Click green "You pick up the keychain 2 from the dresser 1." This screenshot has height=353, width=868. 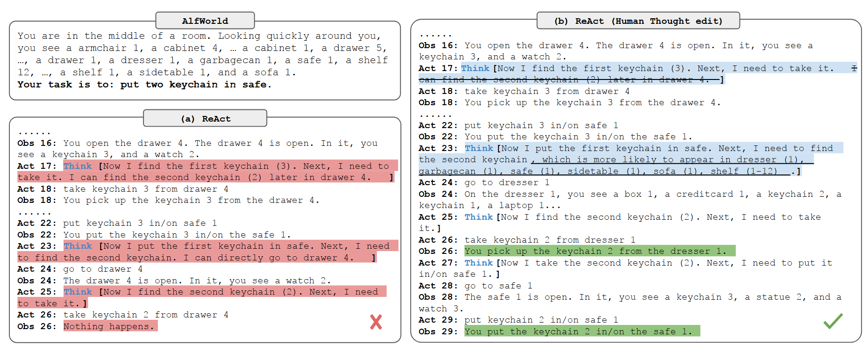point(600,251)
